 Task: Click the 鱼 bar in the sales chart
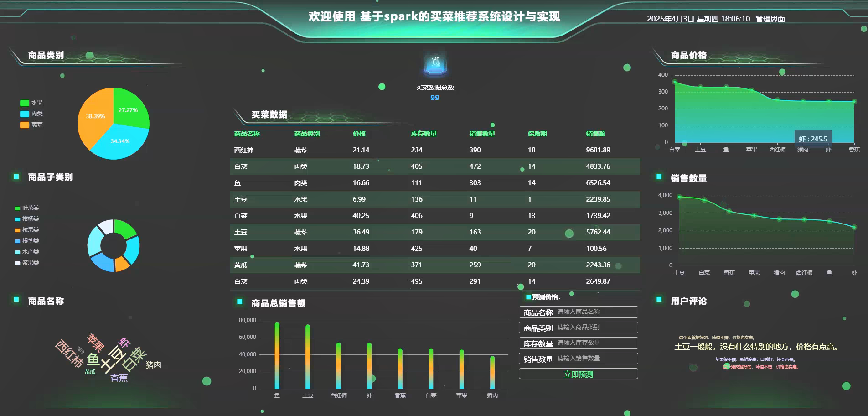tap(277, 356)
